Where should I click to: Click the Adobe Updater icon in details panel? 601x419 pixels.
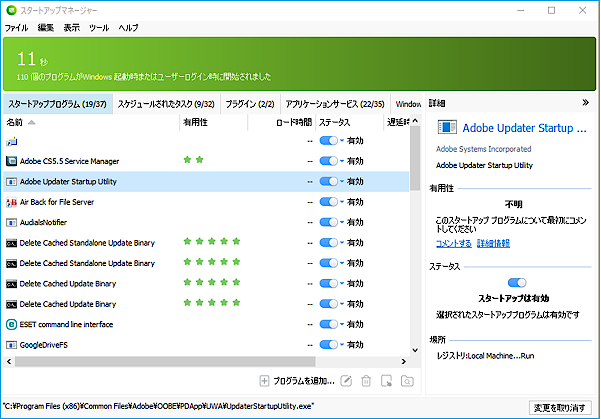click(447, 127)
